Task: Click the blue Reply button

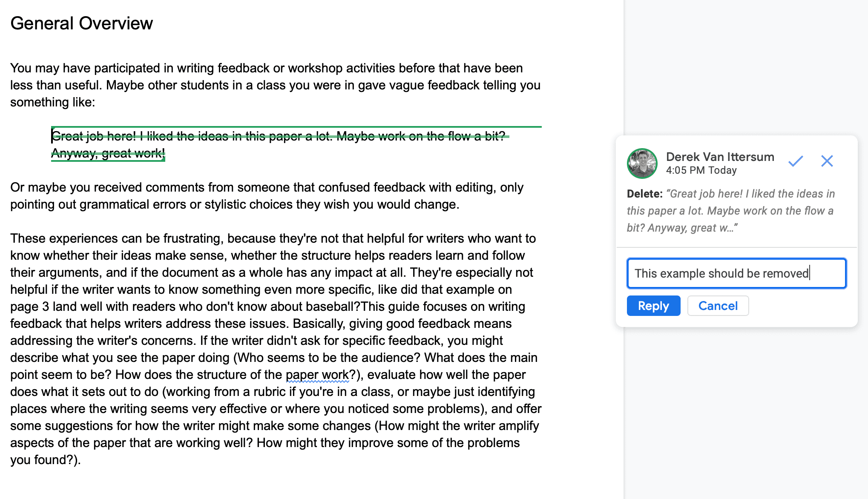Action: 653,306
